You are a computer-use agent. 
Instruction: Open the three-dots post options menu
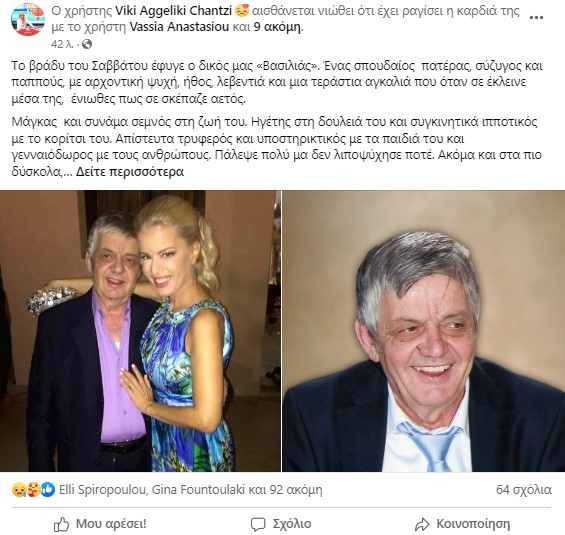click(536, 17)
